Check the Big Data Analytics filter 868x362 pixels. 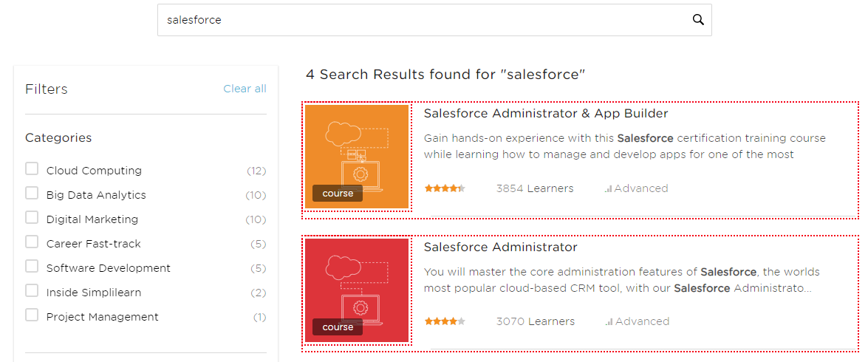[32, 194]
